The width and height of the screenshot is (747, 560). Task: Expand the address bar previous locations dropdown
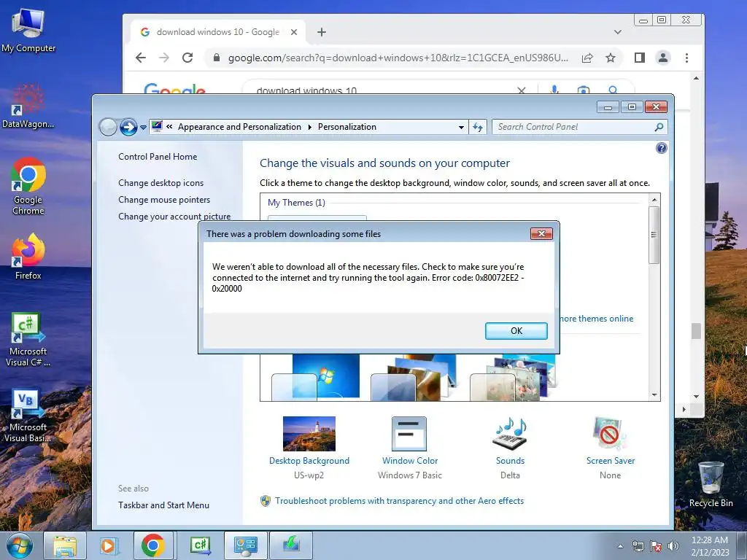tap(461, 127)
